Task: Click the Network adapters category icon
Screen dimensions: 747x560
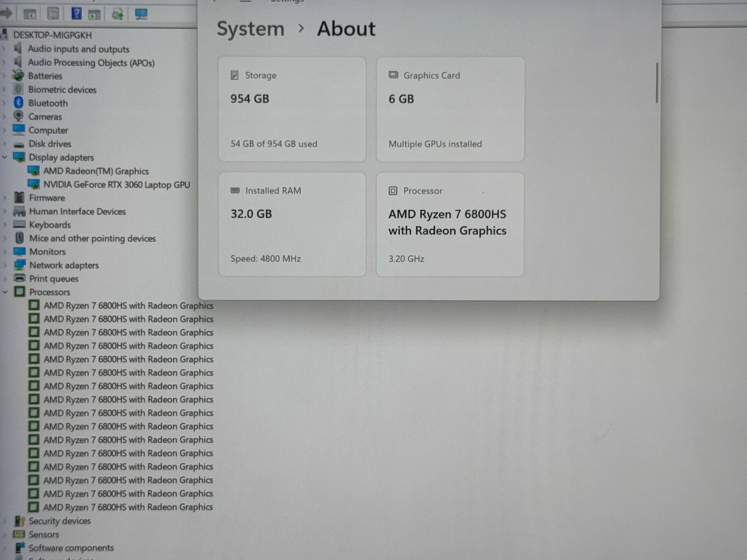Action: 20,265
